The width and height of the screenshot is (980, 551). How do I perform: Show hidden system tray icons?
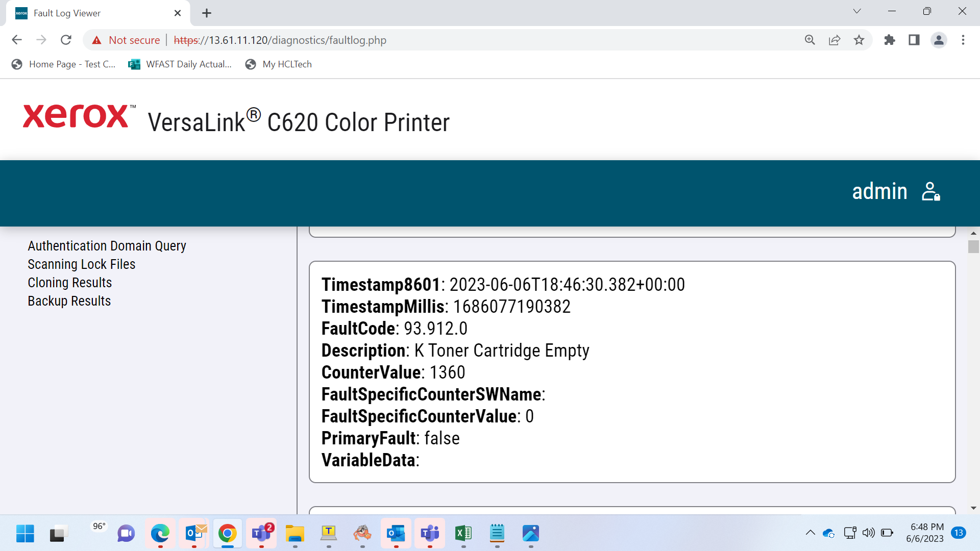coord(810,533)
